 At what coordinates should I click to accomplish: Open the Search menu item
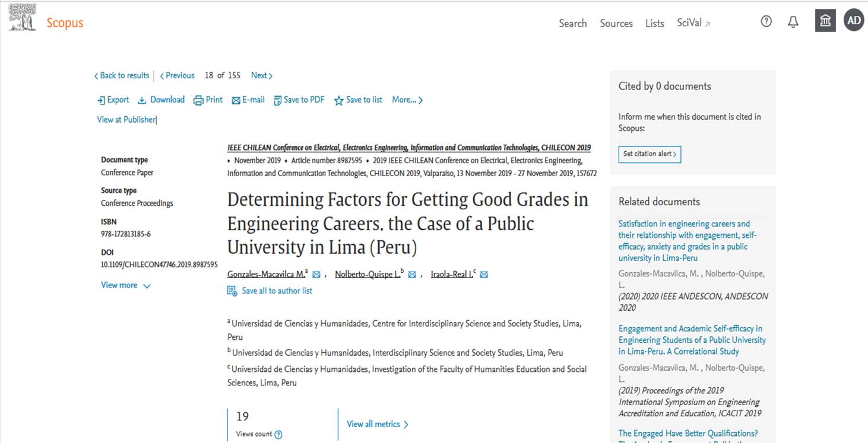(572, 23)
